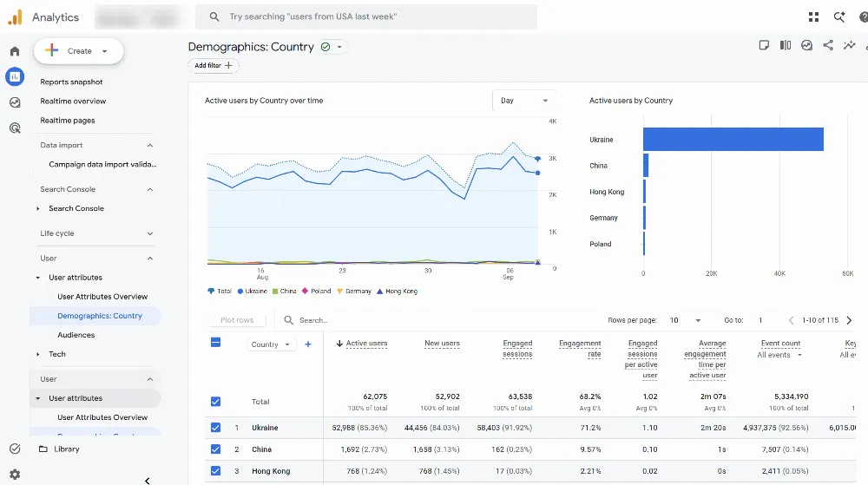Open Audiences report
Viewport: 868px width, 485px height.
click(76, 335)
